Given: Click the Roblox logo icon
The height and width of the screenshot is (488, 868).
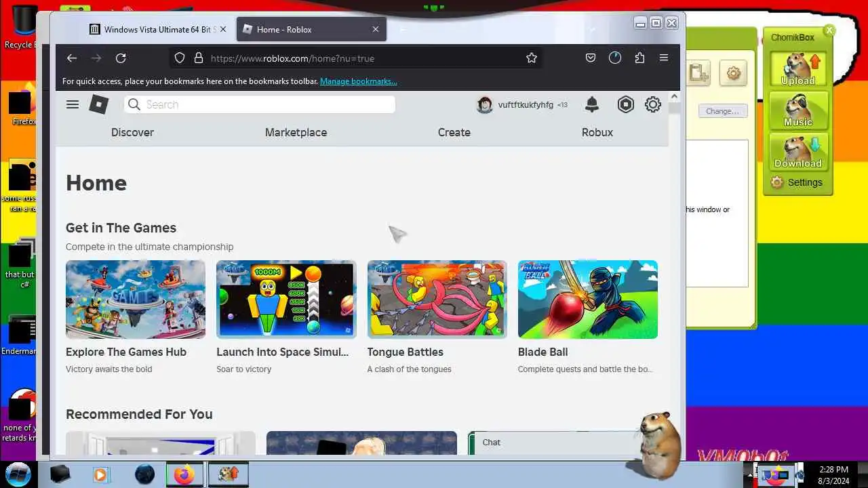Looking at the screenshot, I should 99,104.
